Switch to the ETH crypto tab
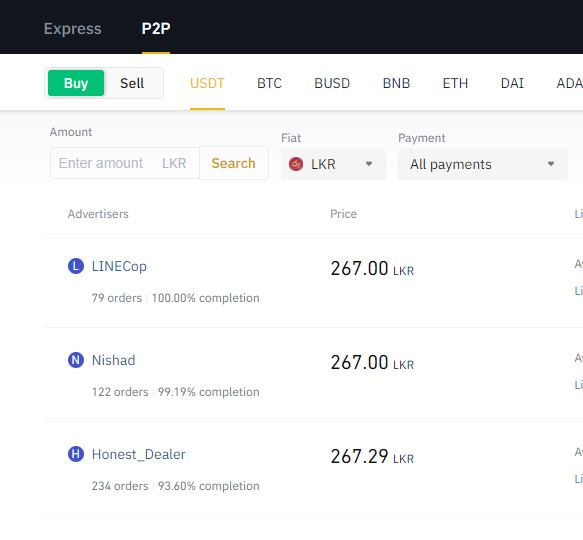The height and width of the screenshot is (540, 583). pyautogui.click(x=455, y=83)
